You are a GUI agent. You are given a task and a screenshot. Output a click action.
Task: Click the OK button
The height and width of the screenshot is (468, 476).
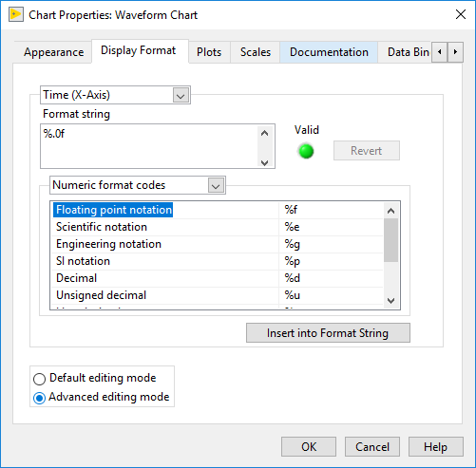(309, 447)
